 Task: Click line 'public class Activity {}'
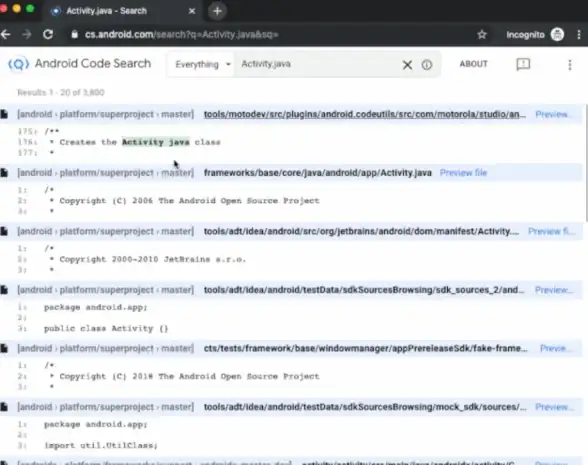(x=106, y=328)
